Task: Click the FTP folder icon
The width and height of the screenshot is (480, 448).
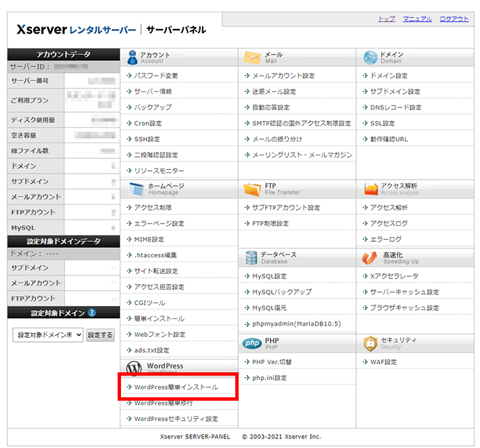Action: [252, 189]
